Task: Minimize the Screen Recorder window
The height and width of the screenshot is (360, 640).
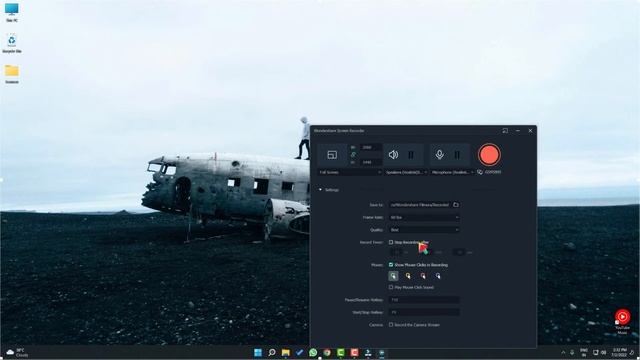Action: tap(518, 131)
